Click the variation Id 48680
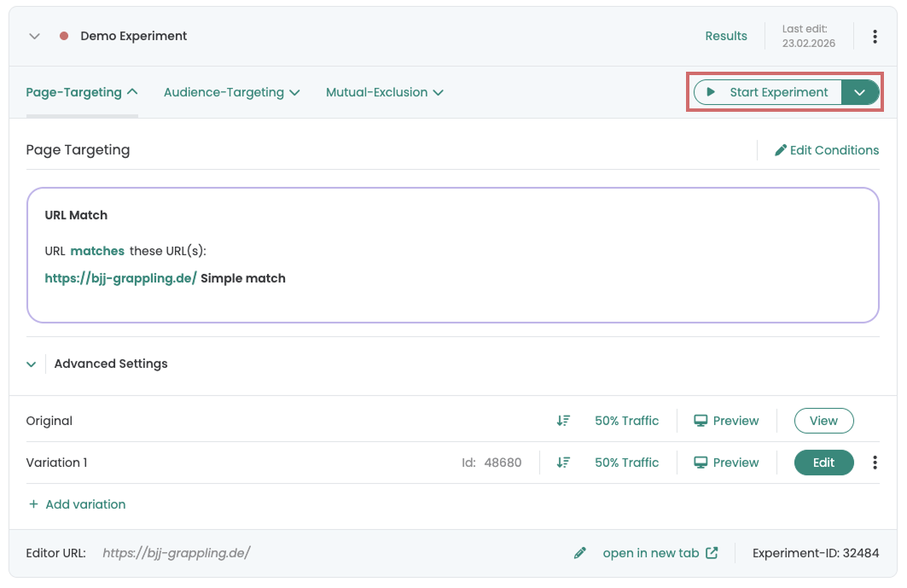The height and width of the screenshot is (588, 907). 491,463
